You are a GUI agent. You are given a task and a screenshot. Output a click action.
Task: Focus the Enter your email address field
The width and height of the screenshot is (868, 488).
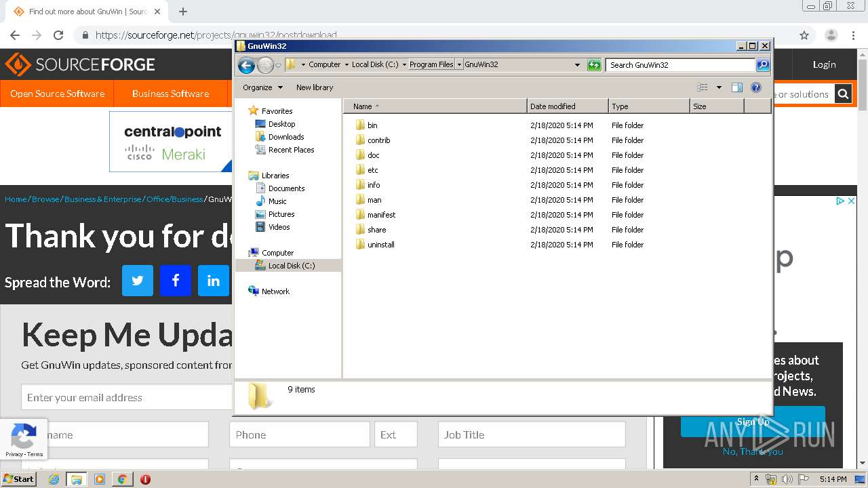[x=127, y=397]
